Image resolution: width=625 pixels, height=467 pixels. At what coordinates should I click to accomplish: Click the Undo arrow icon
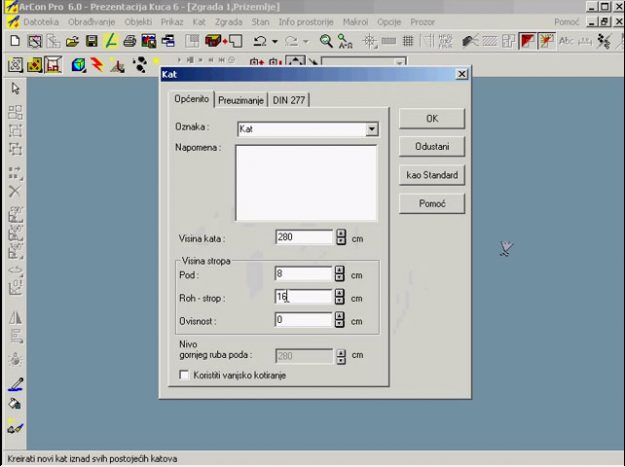pyautogui.click(x=260, y=41)
